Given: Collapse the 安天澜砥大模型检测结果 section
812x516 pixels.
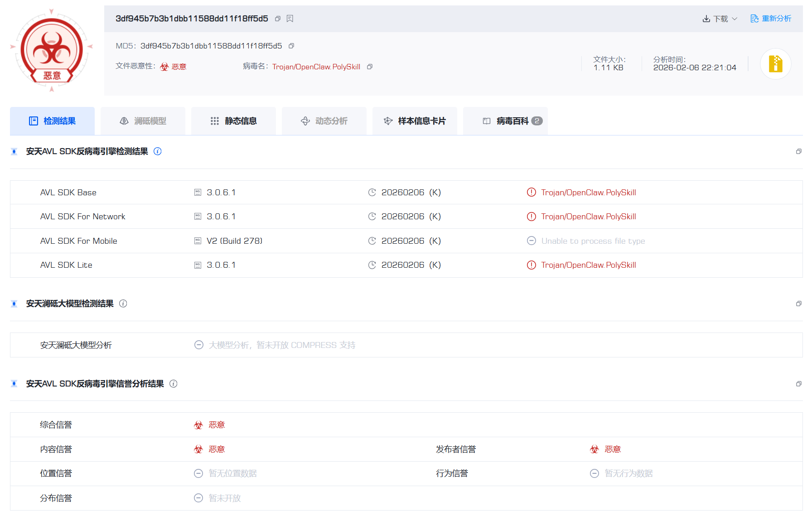Looking at the screenshot, I should (798, 304).
